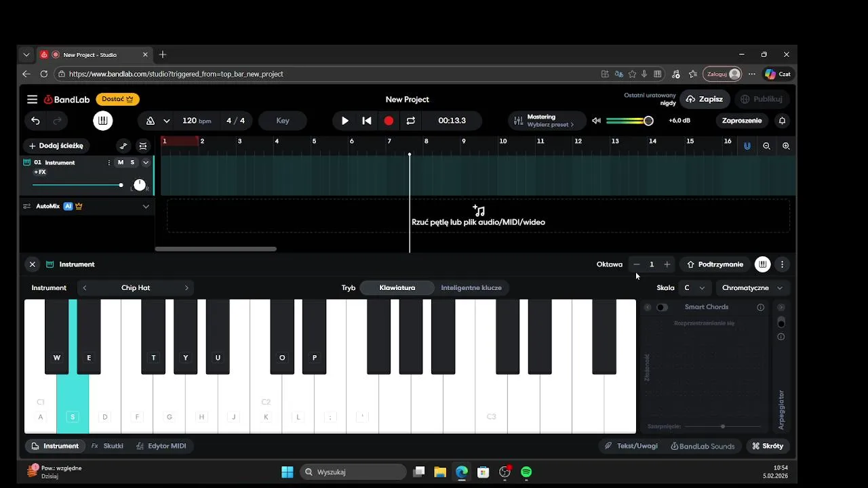Open Tekst/Uwagi notes panel

click(631, 446)
